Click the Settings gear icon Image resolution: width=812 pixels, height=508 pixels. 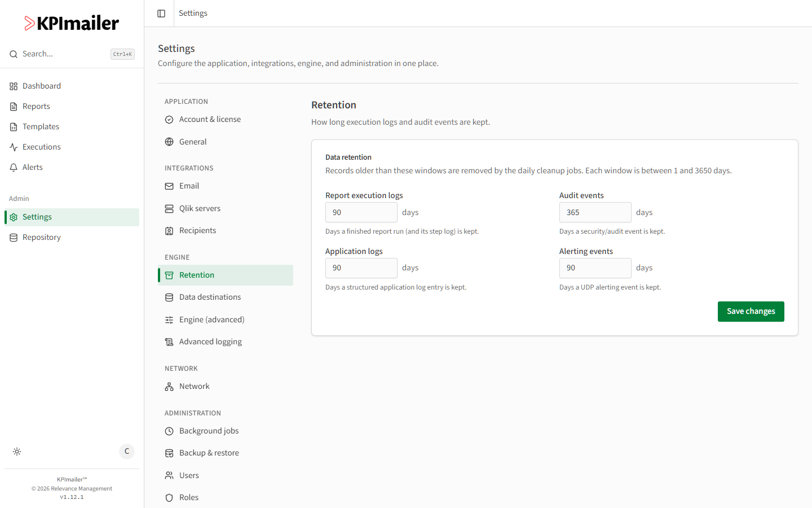click(x=14, y=217)
